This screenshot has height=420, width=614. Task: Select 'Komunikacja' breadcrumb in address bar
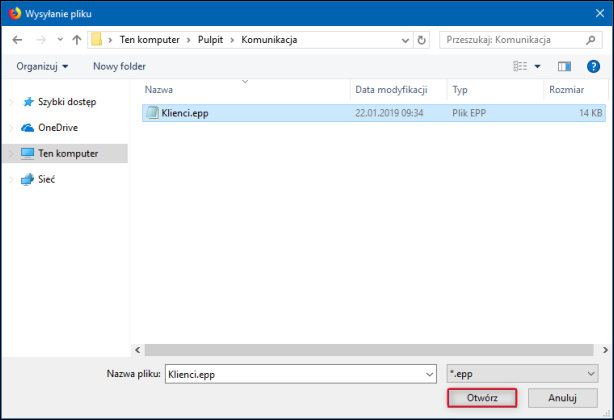point(269,40)
